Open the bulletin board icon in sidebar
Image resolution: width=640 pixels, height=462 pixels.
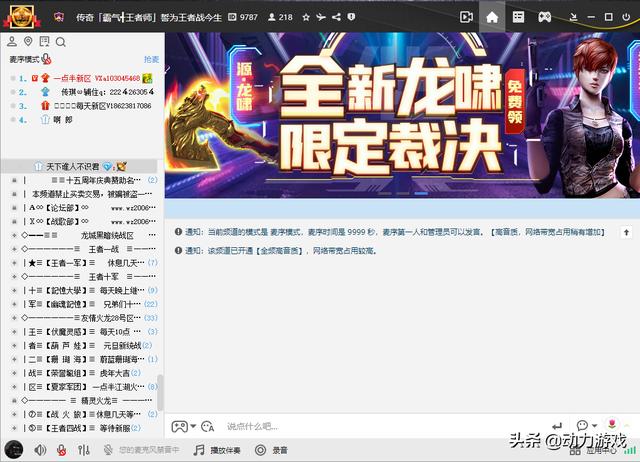coord(44,41)
